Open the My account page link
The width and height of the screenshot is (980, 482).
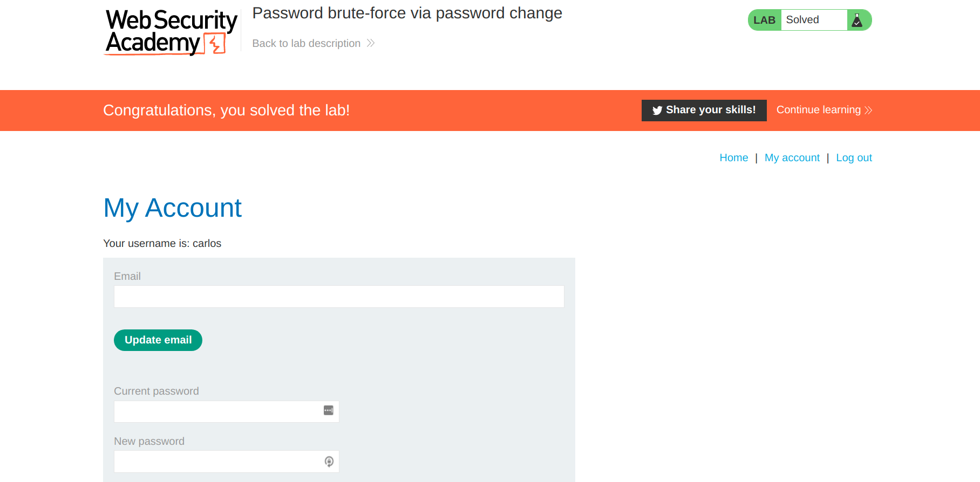coord(792,158)
